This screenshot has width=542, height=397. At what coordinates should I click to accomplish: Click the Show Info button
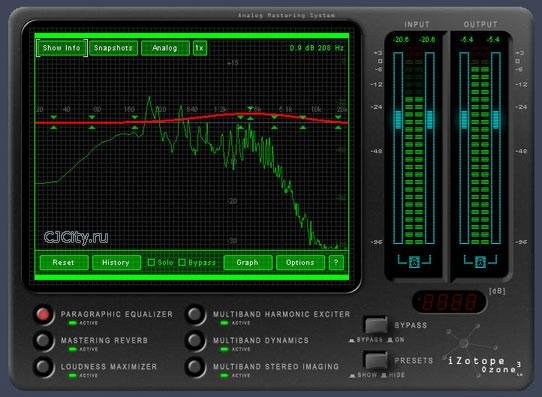point(62,48)
